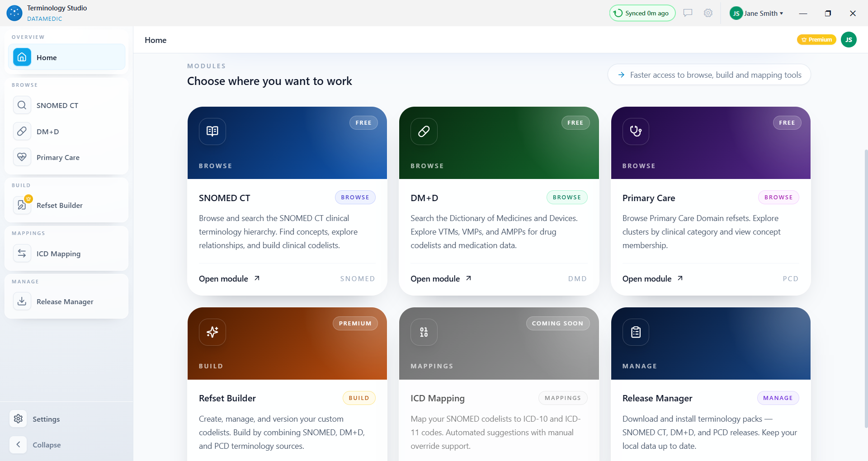Open the feedback chat icon in title bar
Viewport: 868px width, 461px height.
[688, 13]
